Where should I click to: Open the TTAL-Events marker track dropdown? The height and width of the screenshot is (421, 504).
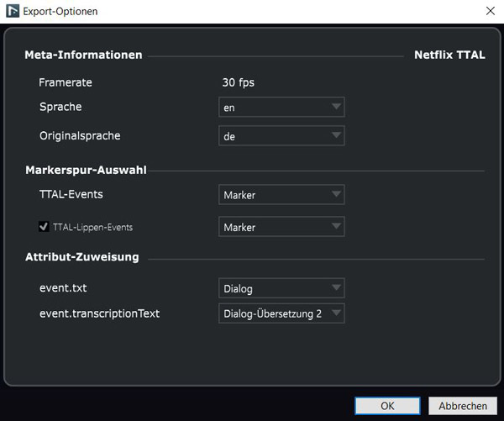281,195
